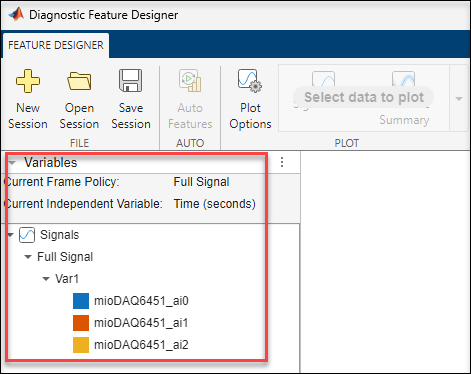Open a session with the folder icon

pos(79,81)
